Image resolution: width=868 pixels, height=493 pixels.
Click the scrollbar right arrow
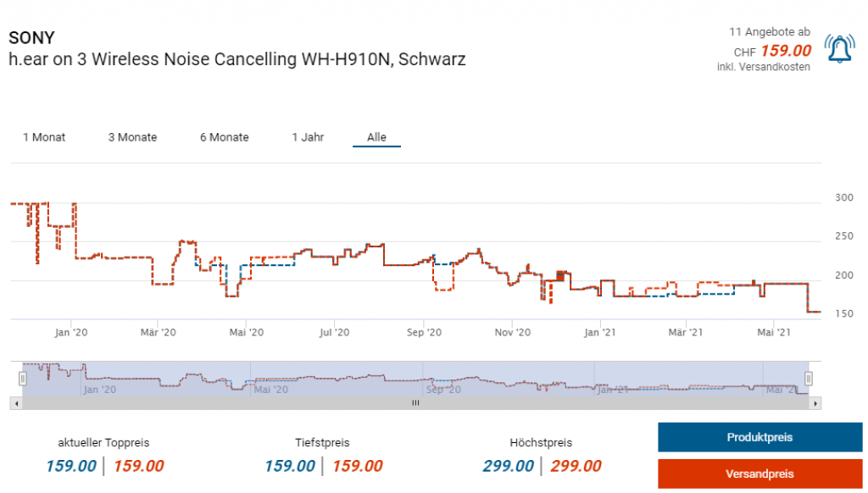[x=816, y=404]
